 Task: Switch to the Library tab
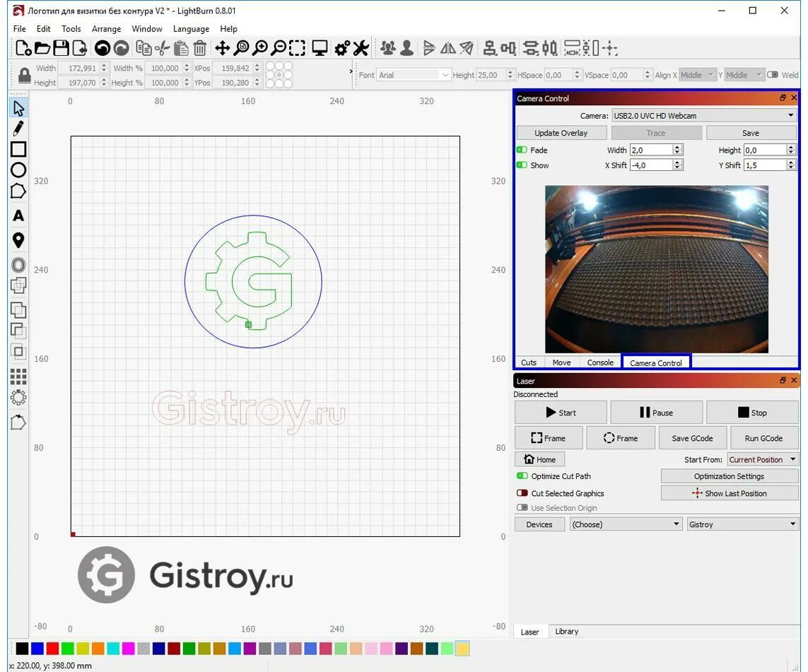click(567, 631)
